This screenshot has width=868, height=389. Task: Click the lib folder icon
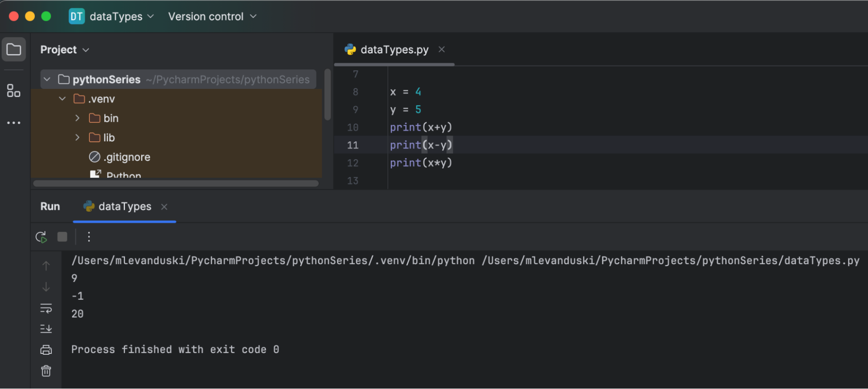coord(95,137)
